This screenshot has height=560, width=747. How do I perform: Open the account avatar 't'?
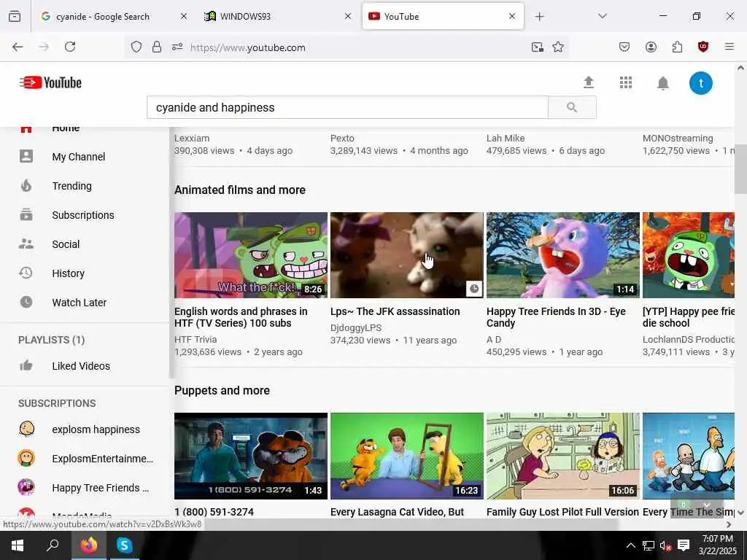pyautogui.click(x=700, y=83)
